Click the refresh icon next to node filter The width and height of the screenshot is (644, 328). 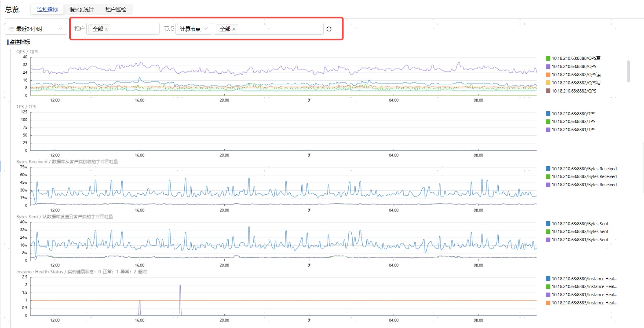coord(329,29)
